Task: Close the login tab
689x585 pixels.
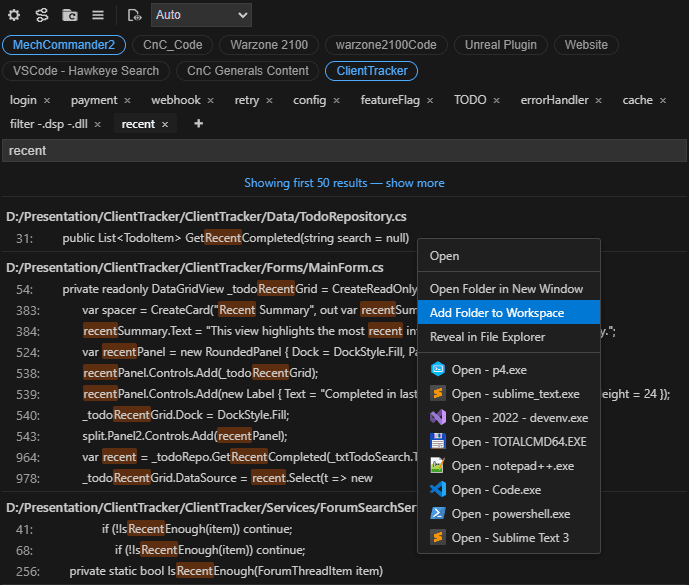Action: [47, 101]
